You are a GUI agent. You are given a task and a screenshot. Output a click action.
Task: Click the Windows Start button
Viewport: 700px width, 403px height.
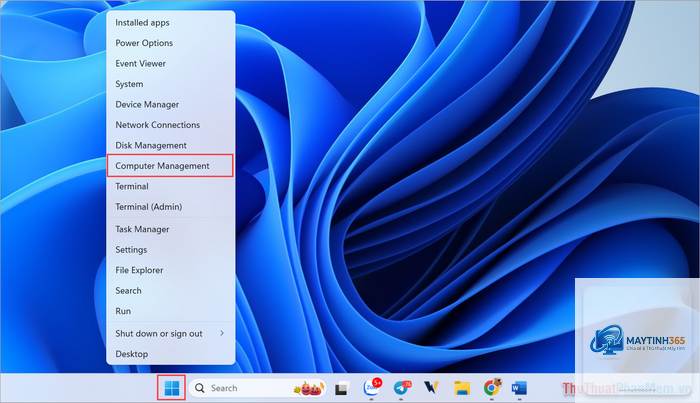click(171, 388)
